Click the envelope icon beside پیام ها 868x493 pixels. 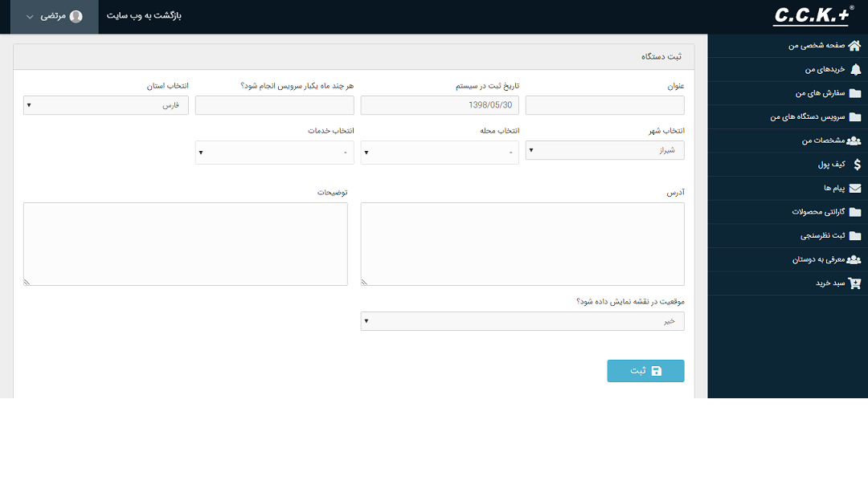(x=855, y=188)
